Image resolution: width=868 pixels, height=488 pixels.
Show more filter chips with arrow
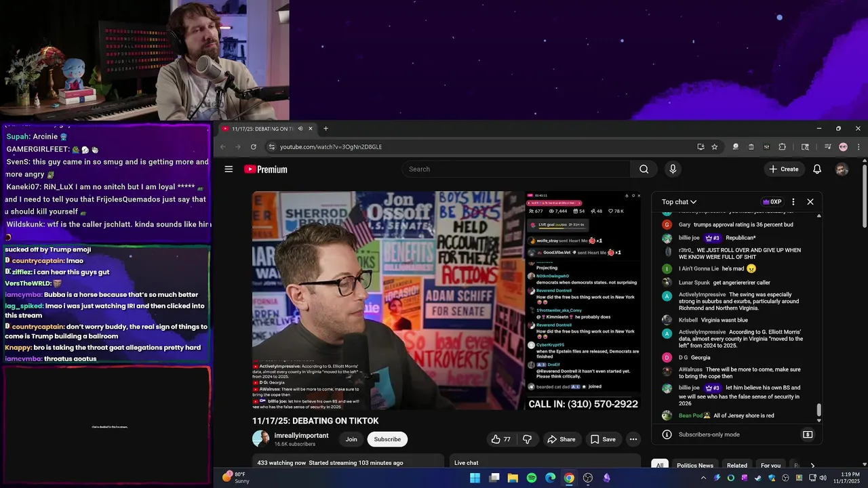(x=812, y=466)
